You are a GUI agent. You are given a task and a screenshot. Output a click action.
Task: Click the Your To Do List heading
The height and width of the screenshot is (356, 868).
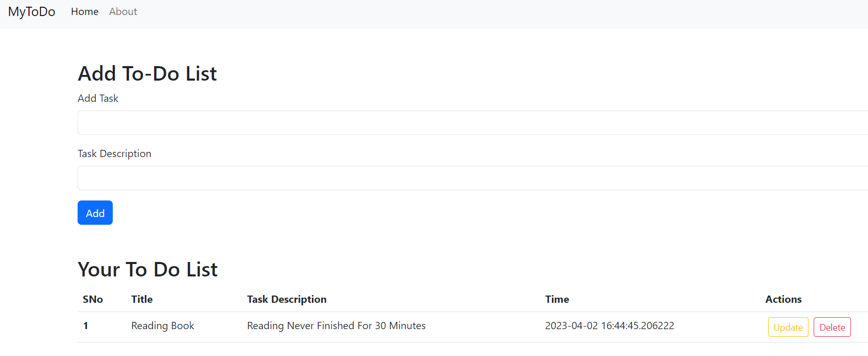147,270
